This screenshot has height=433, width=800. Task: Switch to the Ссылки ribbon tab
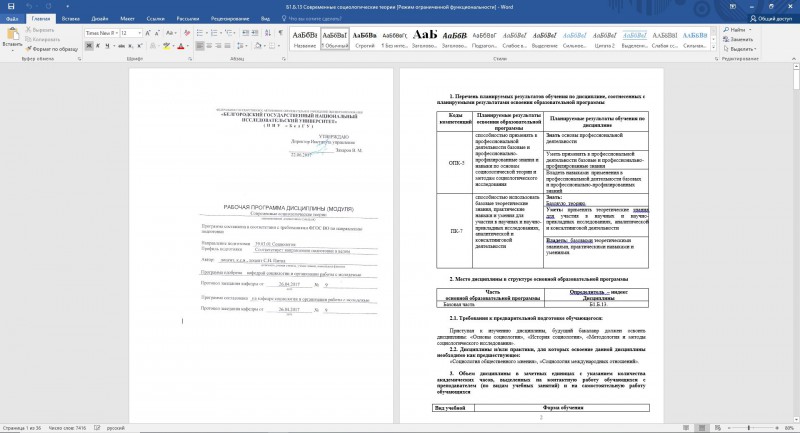point(156,18)
